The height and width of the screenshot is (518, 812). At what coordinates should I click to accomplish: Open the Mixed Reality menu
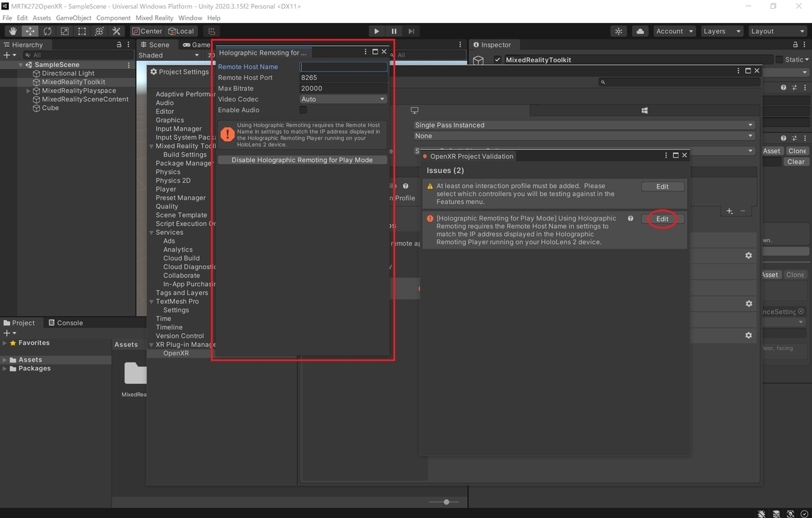pos(154,18)
